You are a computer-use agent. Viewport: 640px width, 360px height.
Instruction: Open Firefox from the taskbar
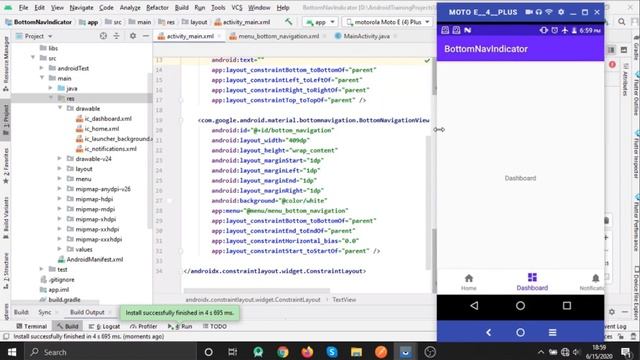tap(307, 352)
